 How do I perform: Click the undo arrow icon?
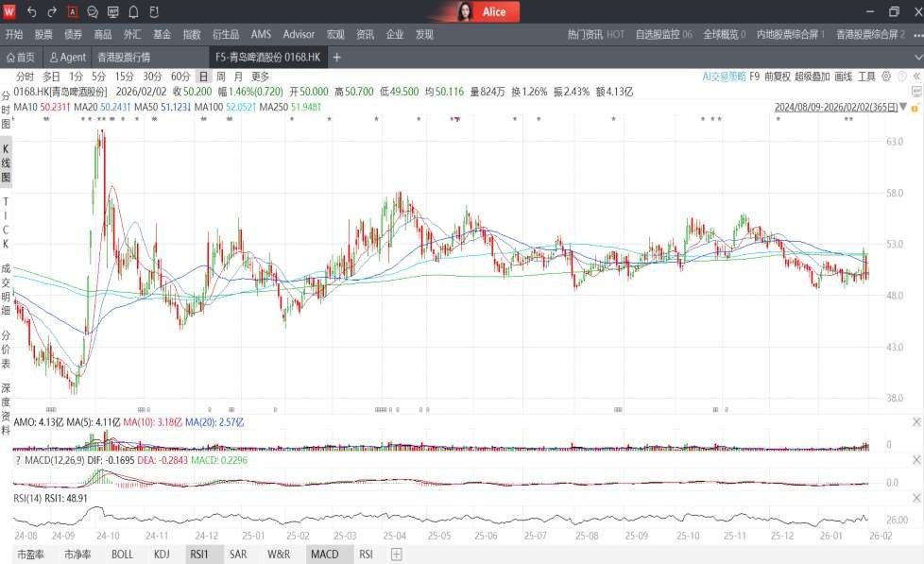pos(31,12)
